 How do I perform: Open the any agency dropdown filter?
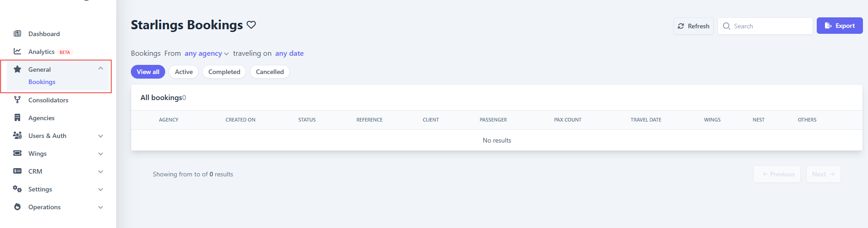click(206, 53)
